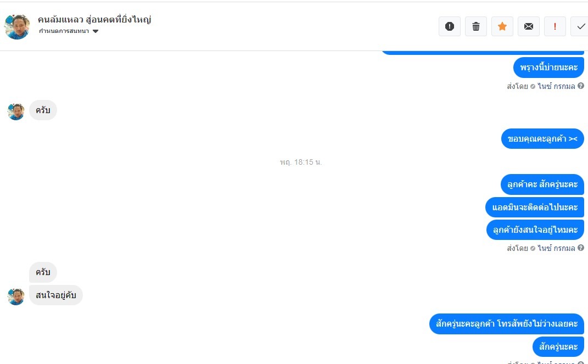Toggle the orange star follow-up marker
Image resolution: width=588 pixels, height=364 pixels.
[502, 26]
